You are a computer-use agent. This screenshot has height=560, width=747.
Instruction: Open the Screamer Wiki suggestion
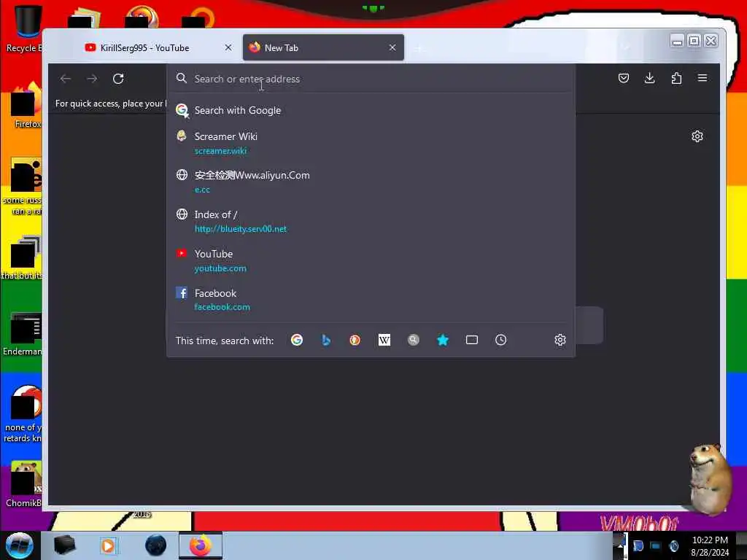coord(371,143)
